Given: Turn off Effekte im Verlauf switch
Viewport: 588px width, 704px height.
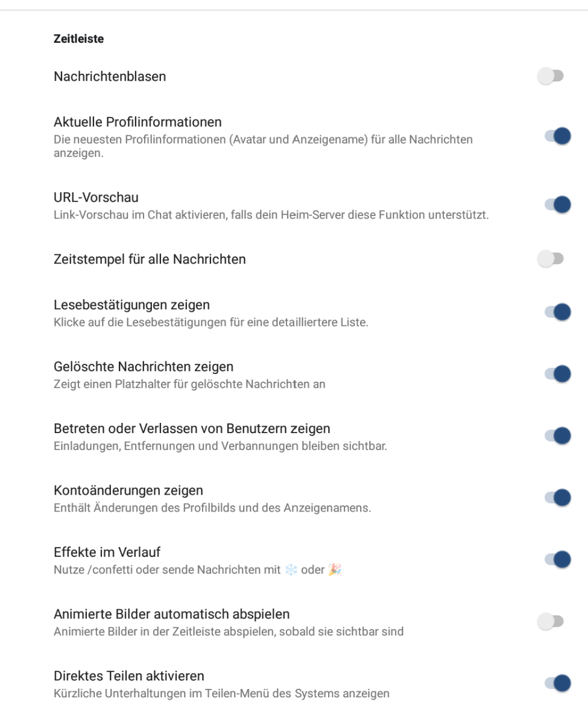Looking at the screenshot, I should 557,559.
